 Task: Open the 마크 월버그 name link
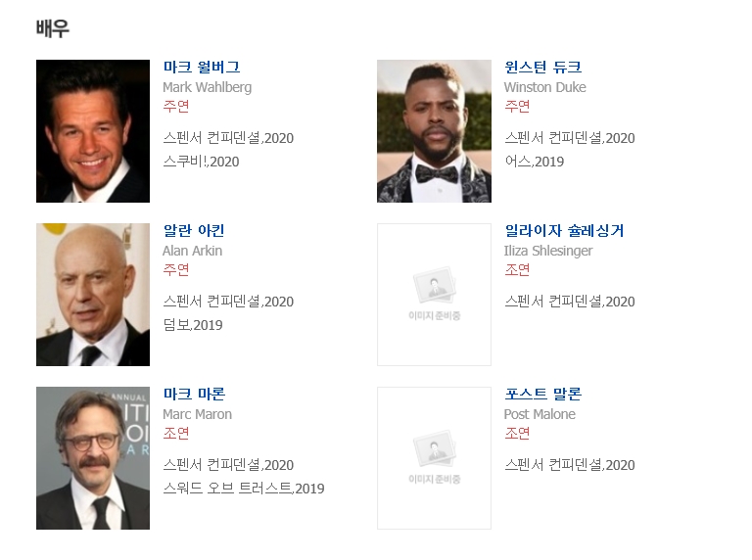pos(201,68)
